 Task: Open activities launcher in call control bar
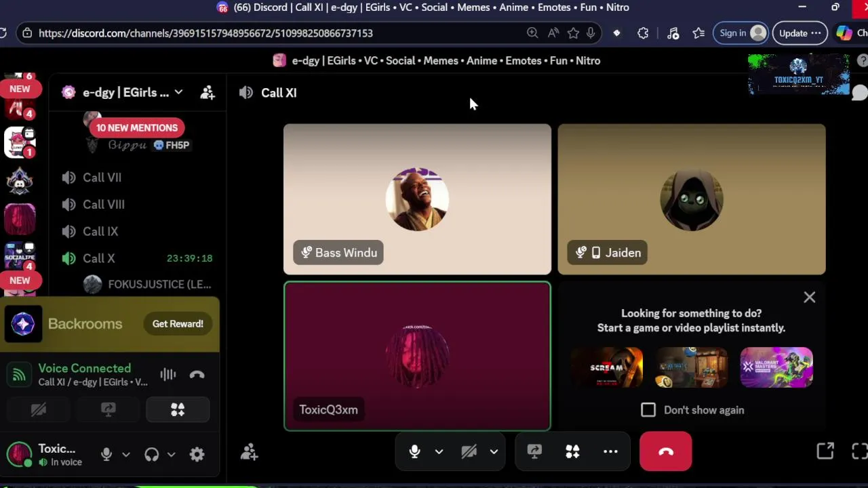pyautogui.click(x=572, y=451)
